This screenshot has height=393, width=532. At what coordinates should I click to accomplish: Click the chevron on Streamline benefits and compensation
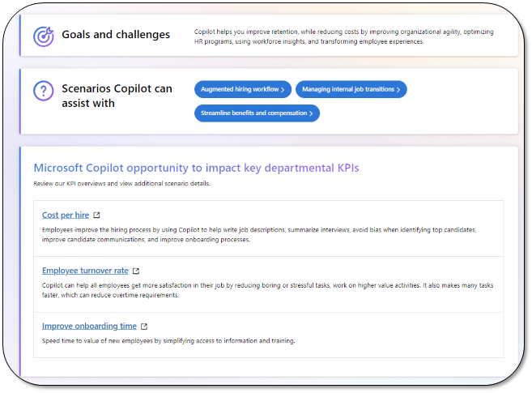pos(310,113)
